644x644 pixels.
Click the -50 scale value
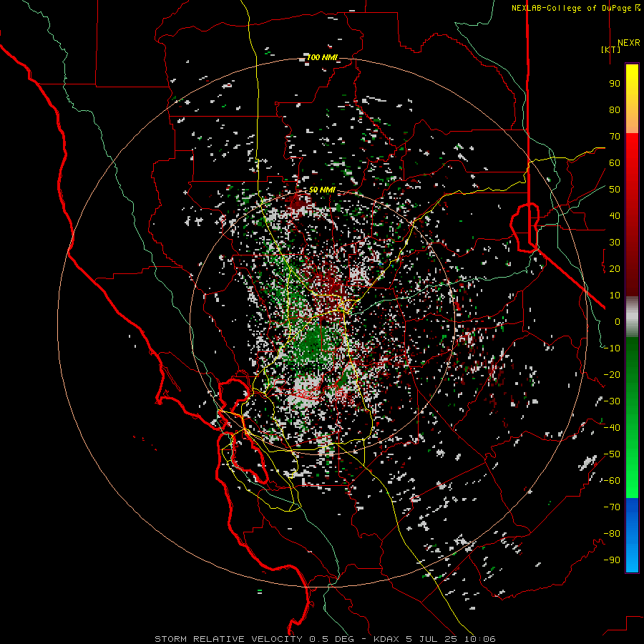(x=612, y=454)
